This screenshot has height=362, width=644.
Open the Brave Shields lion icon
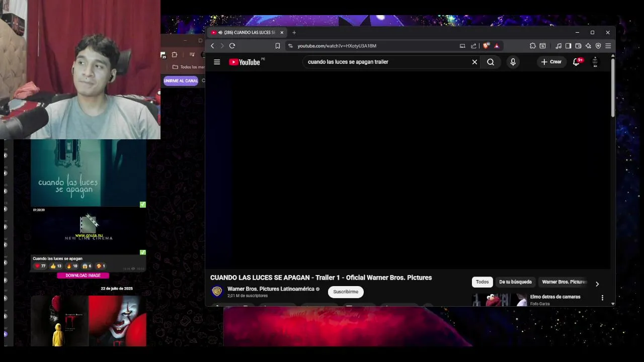point(486,46)
